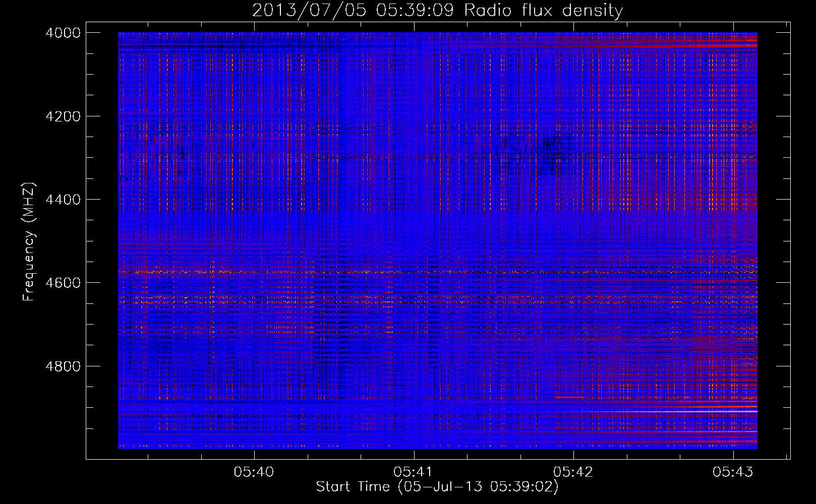Click the '4600' frequency axis label

point(63,283)
